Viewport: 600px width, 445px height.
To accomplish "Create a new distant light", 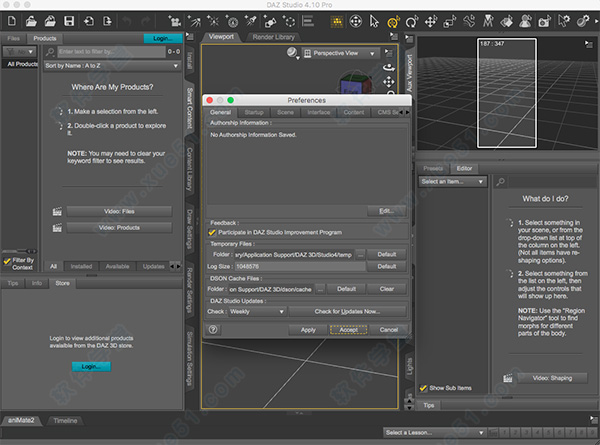I will point(194,21).
